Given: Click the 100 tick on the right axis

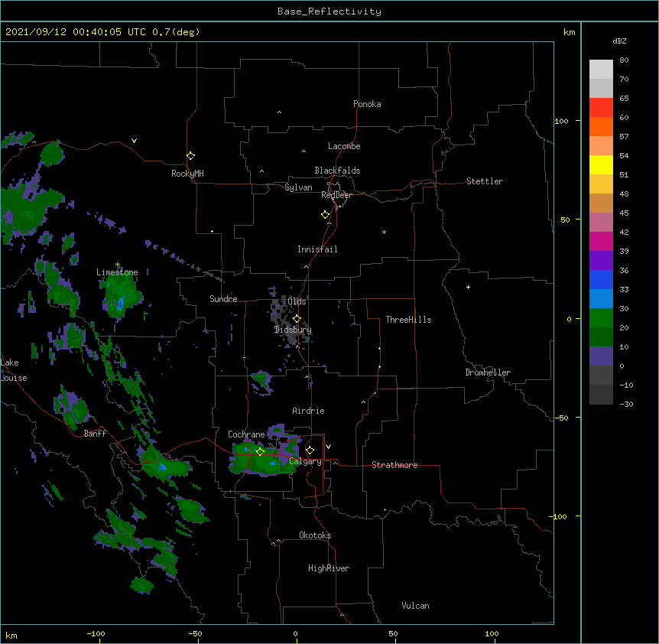Looking at the screenshot, I should point(561,121).
